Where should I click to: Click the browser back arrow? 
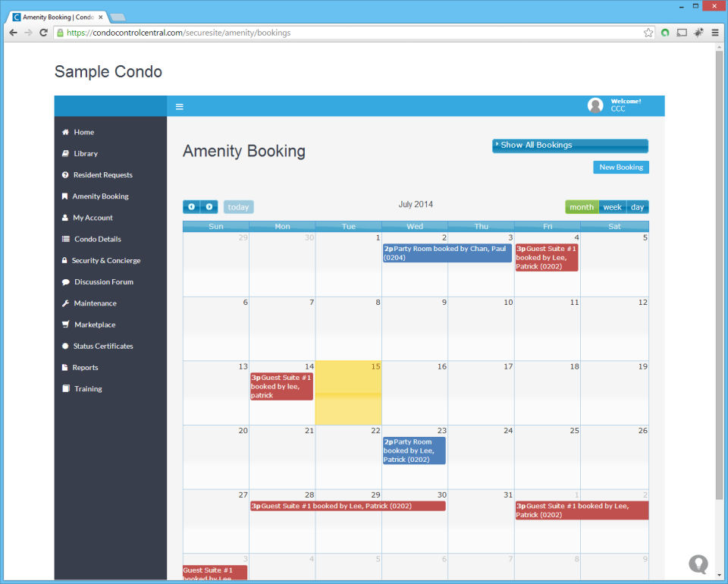coord(13,33)
